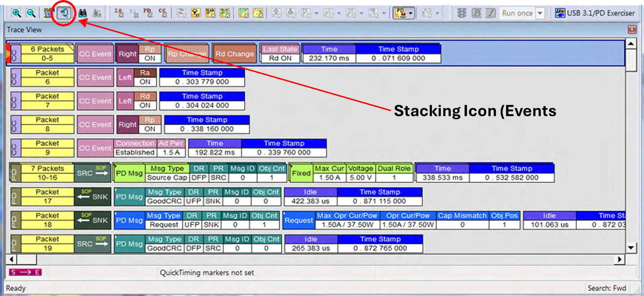Expand the 6 Packets 0-5 stacked row
This screenshot has height=296, width=644.
click(47, 53)
